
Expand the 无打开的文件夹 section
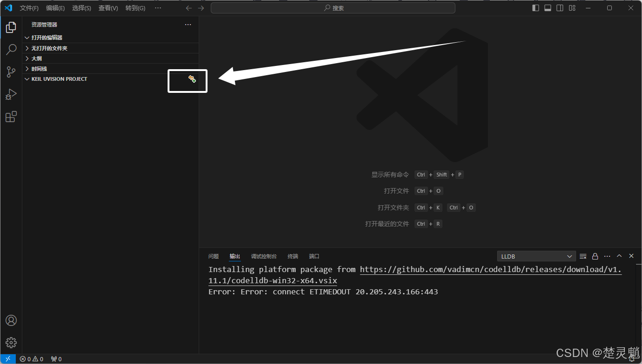pos(110,48)
